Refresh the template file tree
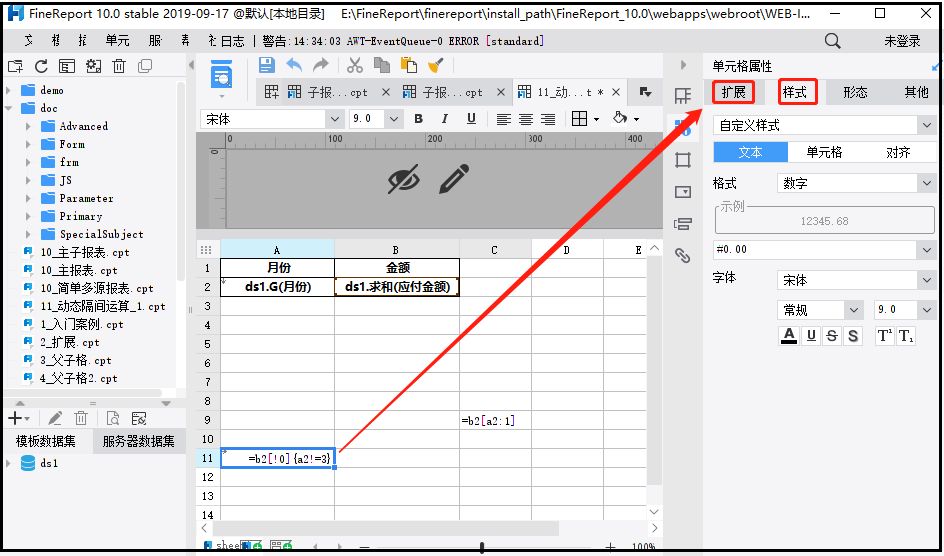 click(41, 66)
